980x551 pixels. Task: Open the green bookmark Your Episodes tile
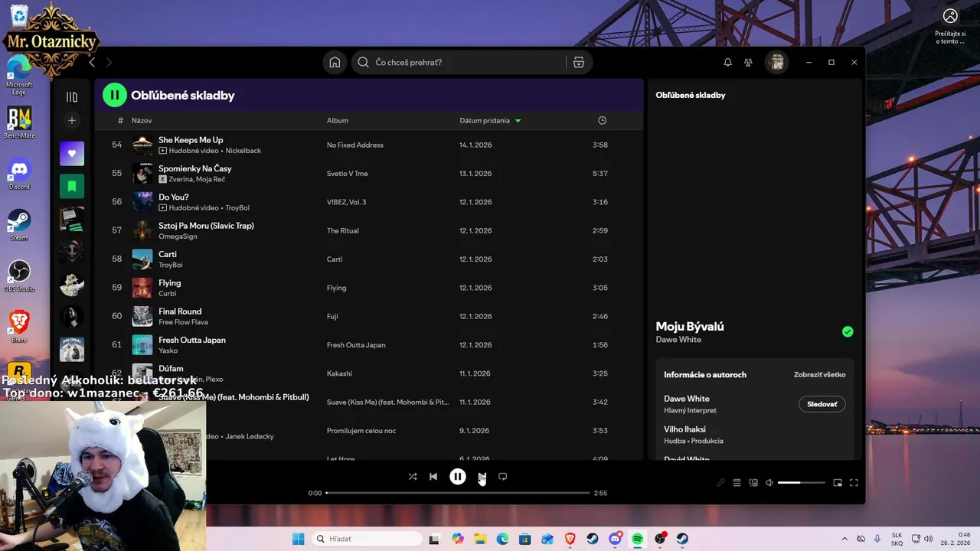[72, 186]
